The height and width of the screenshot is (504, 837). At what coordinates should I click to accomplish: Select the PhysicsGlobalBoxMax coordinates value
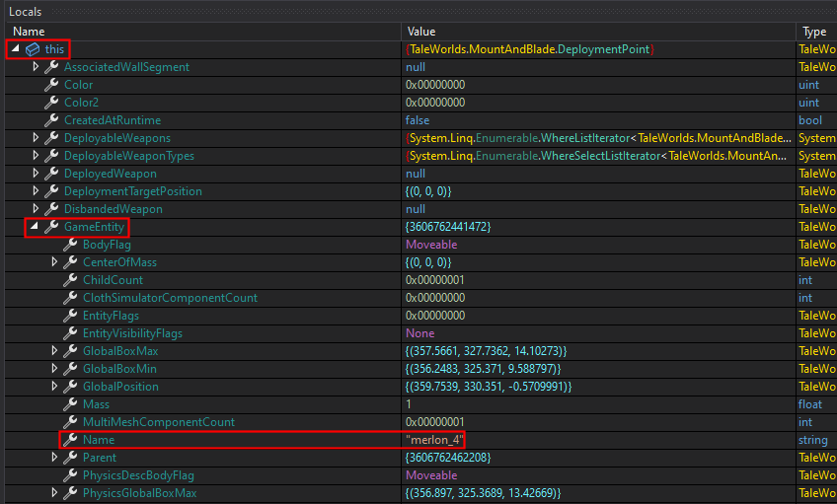483,493
